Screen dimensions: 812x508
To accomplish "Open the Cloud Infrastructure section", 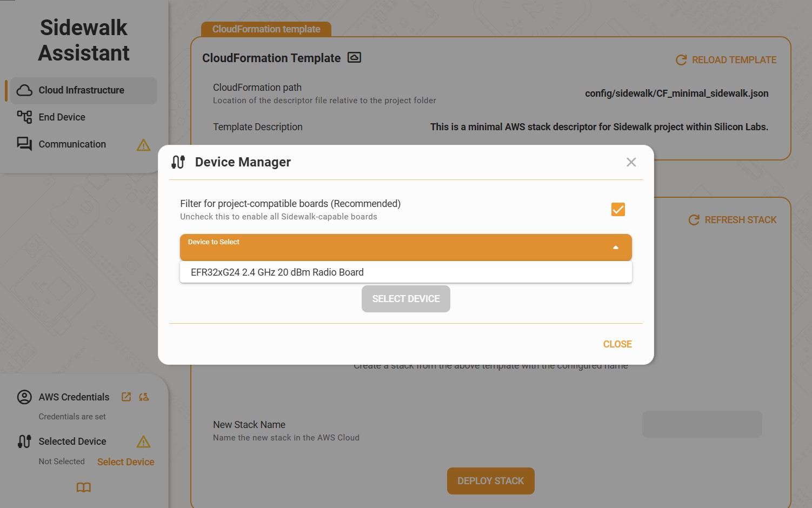I will point(82,90).
